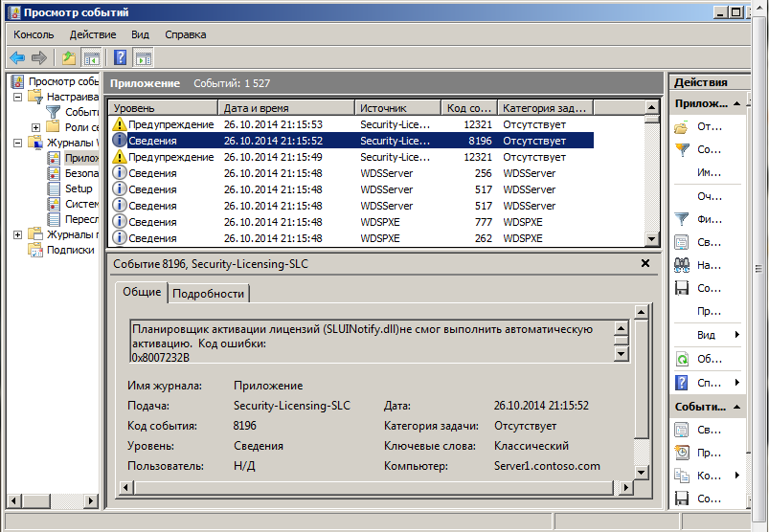Open the Действие menu

coord(93,34)
